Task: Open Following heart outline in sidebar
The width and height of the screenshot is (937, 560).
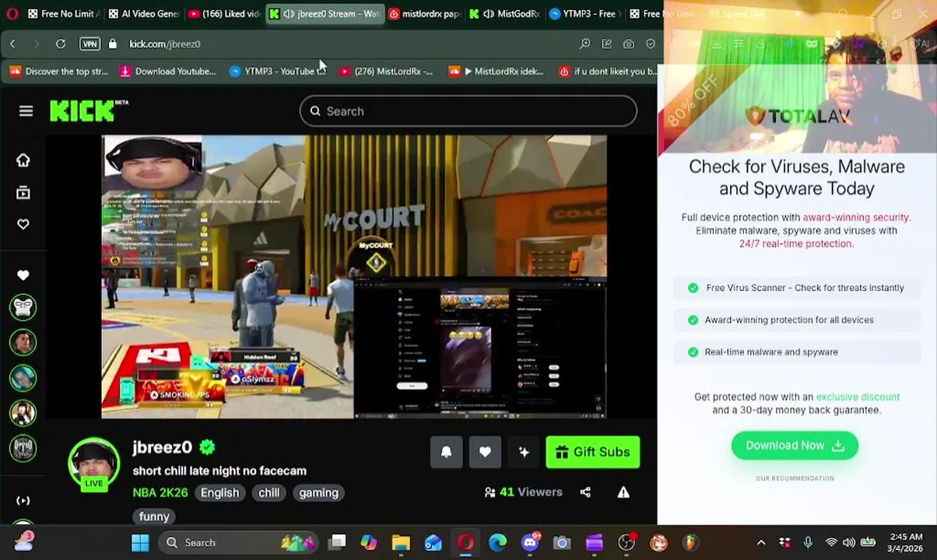Action: pos(23,224)
